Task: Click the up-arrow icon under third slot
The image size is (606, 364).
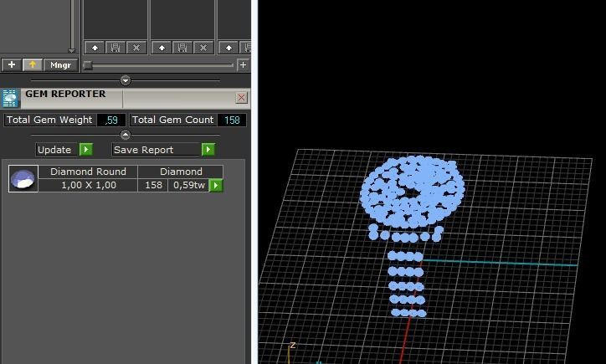Action: point(229,48)
